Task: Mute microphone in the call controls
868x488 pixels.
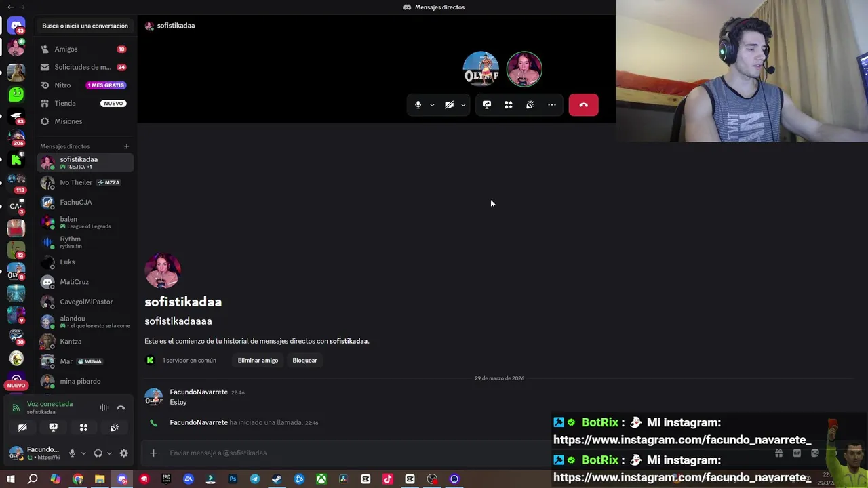Action: coord(418,105)
